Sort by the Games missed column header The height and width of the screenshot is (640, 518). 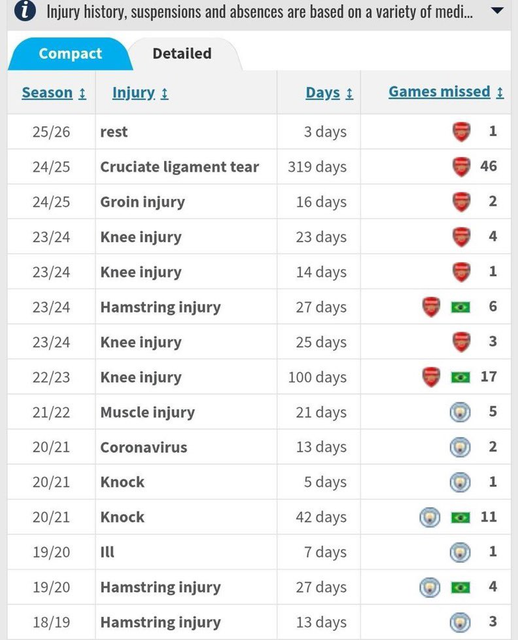tap(446, 92)
